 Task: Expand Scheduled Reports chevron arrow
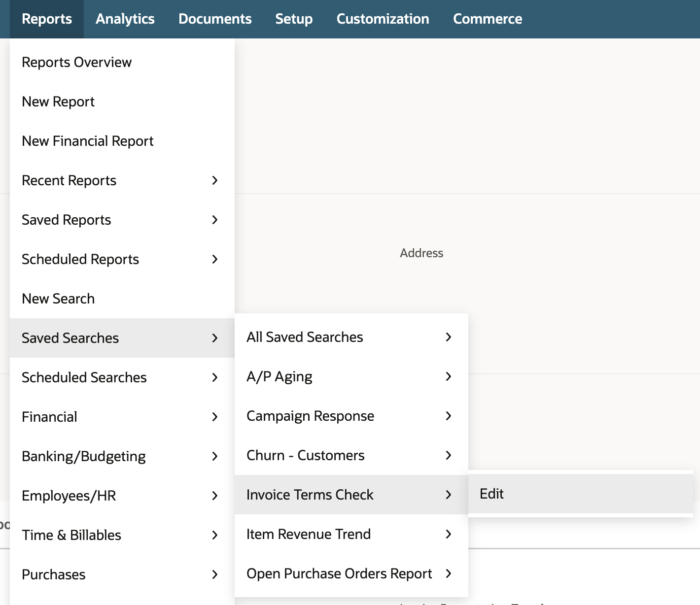pos(215,259)
